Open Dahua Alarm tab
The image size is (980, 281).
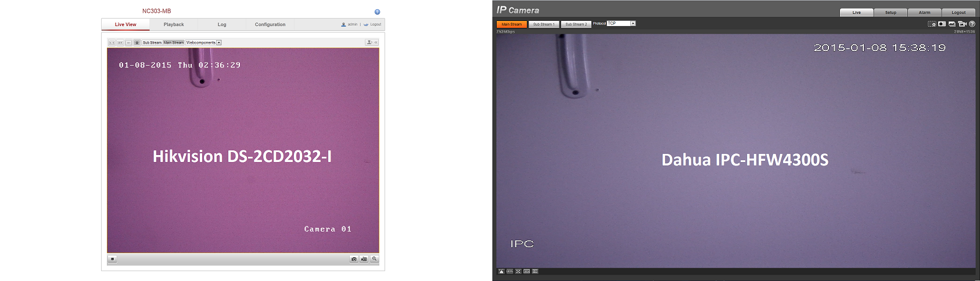(x=925, y=12)
